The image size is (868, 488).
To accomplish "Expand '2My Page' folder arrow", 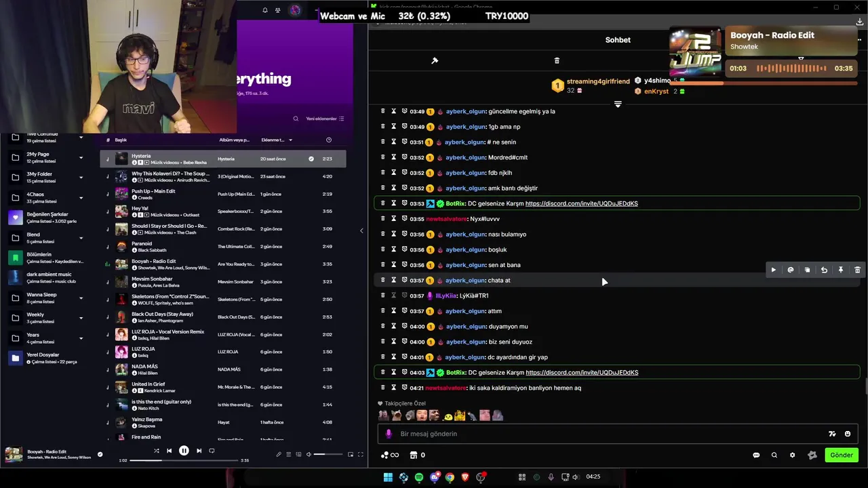I will (x=81, y=157).
